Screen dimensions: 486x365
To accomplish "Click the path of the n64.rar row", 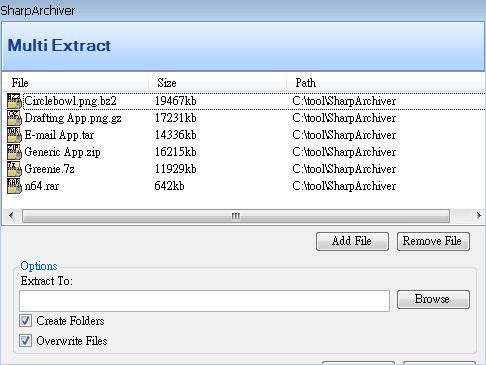I will [x=344, y=186].
